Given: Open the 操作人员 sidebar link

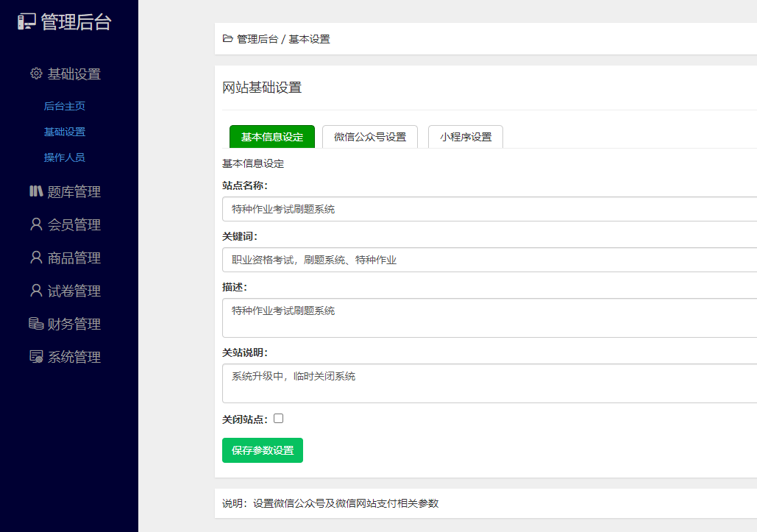Looking at the screenshot, I should click(65, 157).
